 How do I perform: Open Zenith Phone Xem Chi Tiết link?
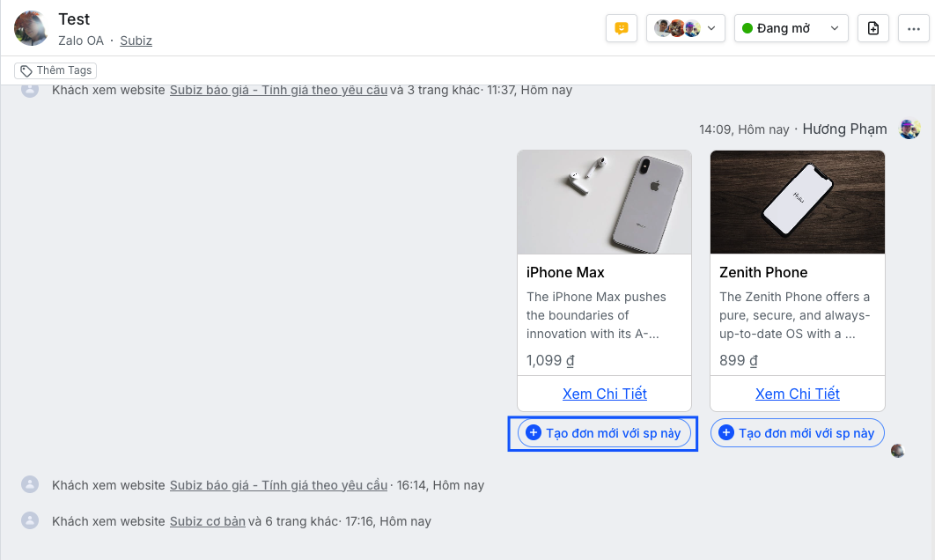pyautogui.click(x=797, y=394)
